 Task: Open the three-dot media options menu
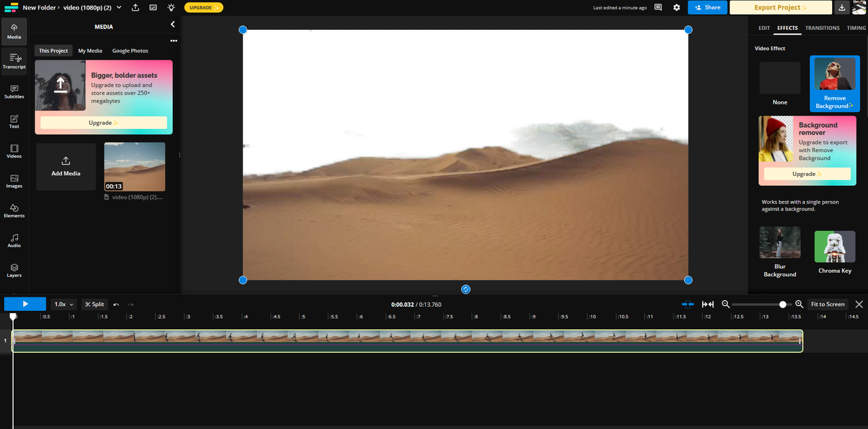174,41
